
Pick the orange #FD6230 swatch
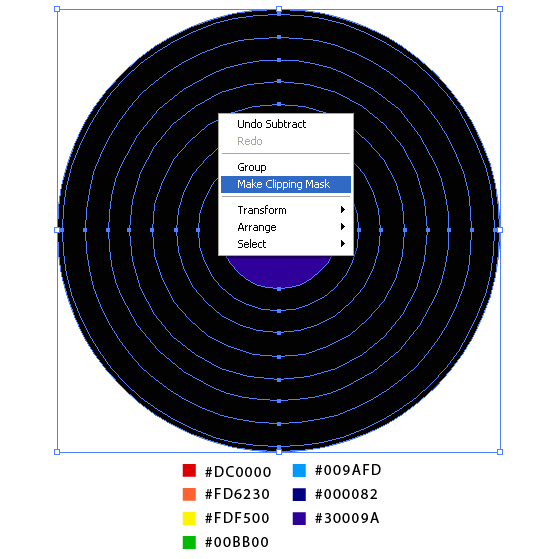(x=189, y=494)
